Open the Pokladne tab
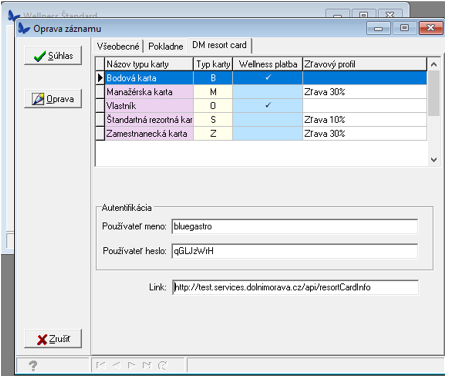The height and width of the screenshot is (379, 451). point(165,46)
